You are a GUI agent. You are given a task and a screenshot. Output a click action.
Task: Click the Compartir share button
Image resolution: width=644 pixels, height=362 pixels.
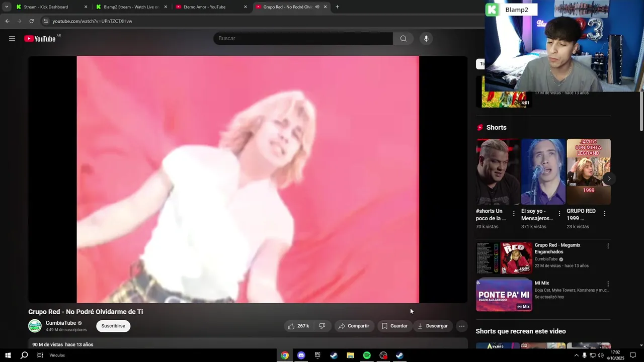click(x=354, y=326)
